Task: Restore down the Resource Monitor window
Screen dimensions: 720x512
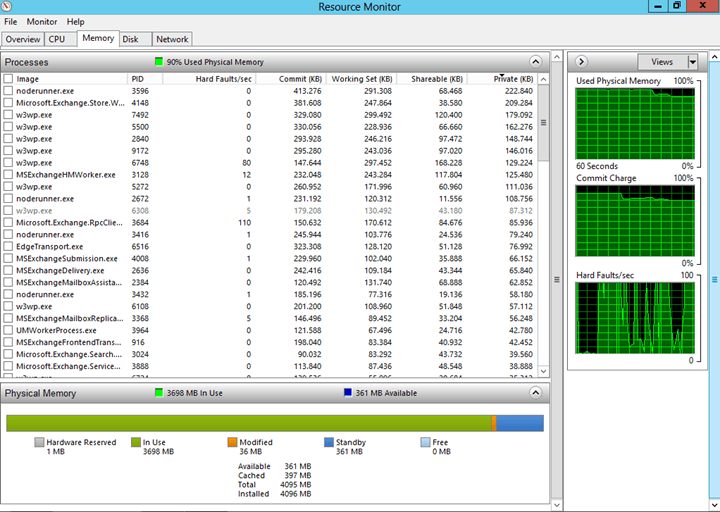Action: click(x=677, y=6)
